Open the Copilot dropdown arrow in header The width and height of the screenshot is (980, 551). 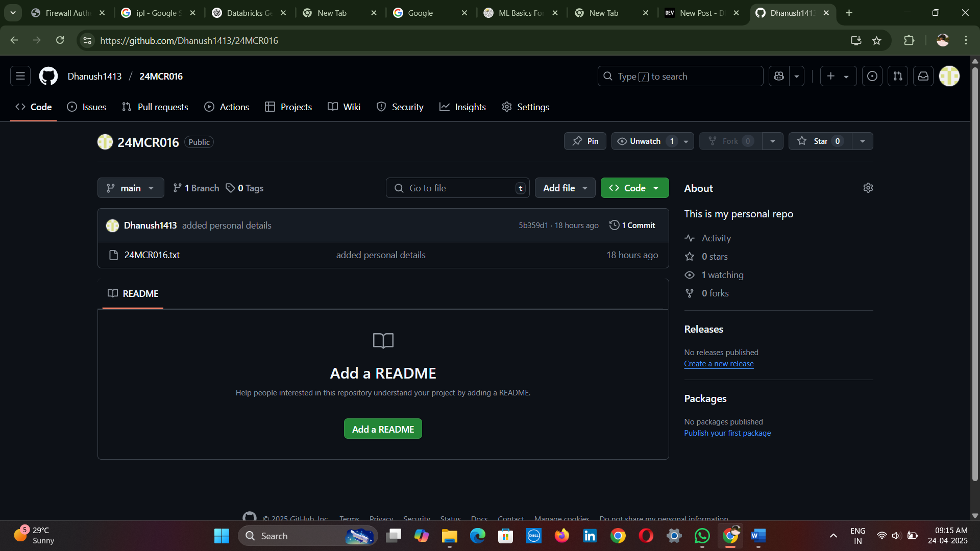pos(797,76)
